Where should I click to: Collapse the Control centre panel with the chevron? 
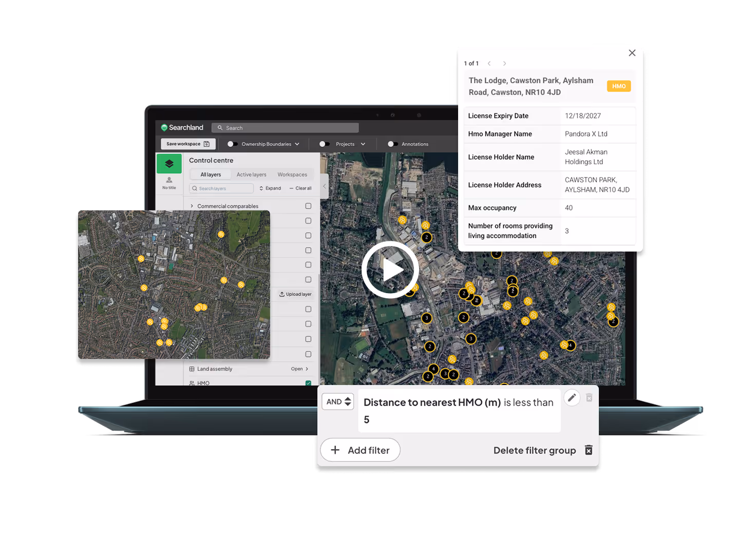[325, 186]
